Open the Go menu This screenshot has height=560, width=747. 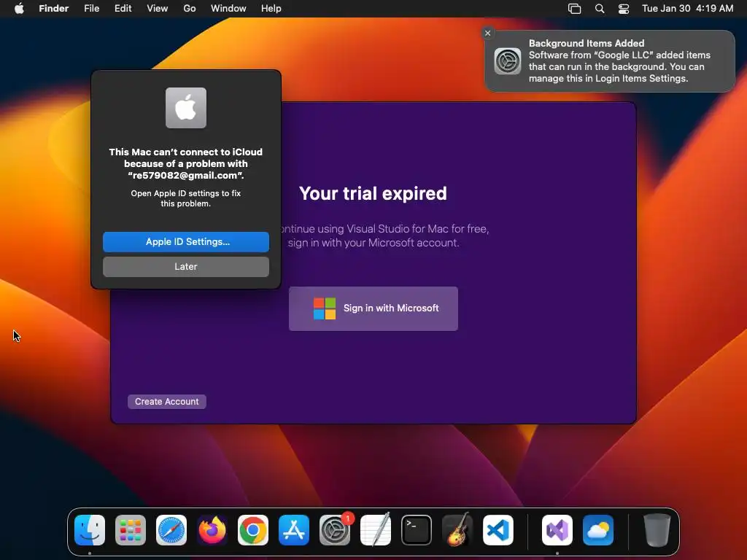(190, 9)
